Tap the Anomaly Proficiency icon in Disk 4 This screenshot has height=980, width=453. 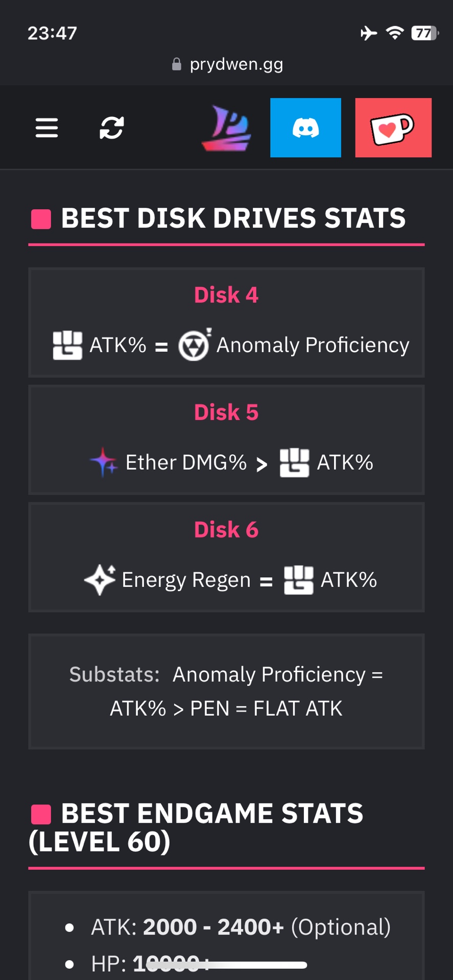pos(194,345)
